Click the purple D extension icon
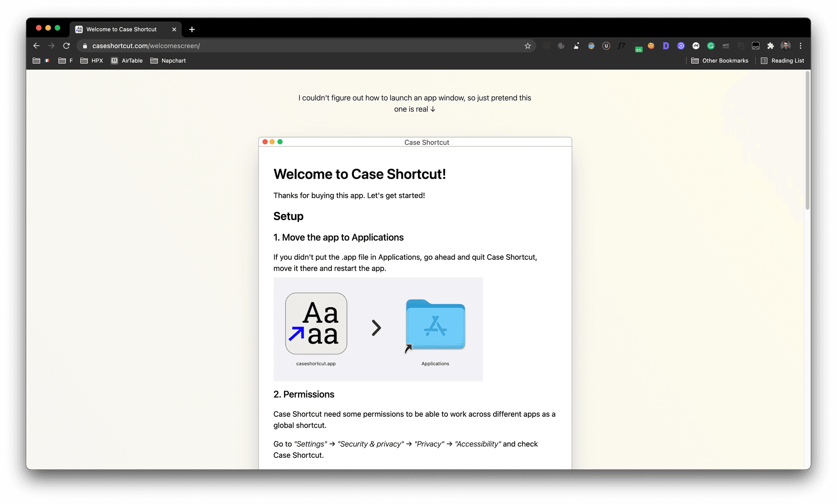 (x=666, y=46)
